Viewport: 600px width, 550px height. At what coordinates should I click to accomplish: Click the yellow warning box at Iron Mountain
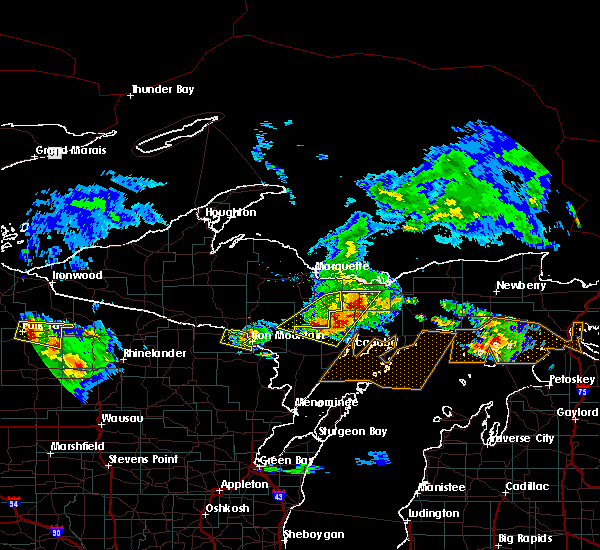click(x=236, y=338)
